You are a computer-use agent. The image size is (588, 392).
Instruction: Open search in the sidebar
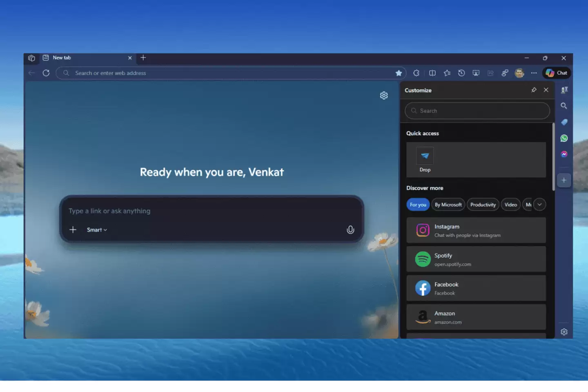pyautogui.click(x=564, y=106)
